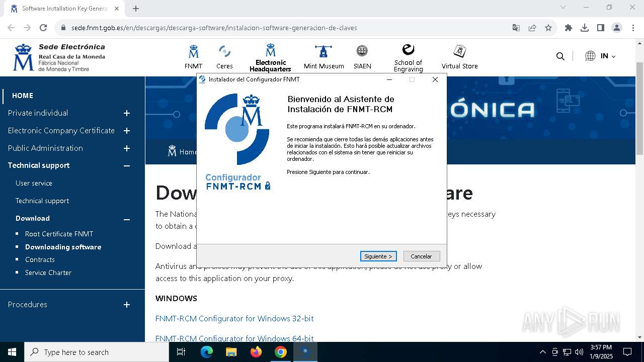Open the notification center icon

[627, 352]
